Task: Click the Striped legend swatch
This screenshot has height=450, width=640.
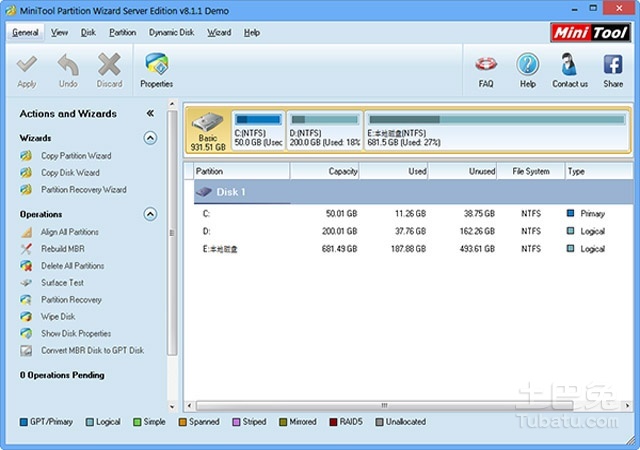Action: click(x=236, y=422)
